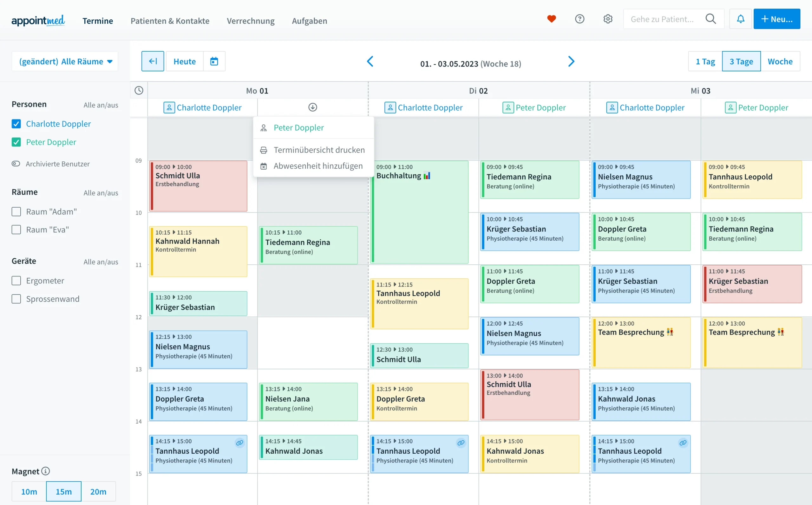Select Terminübersicht drucken menu entry
The height and width of the screenshot is (505, 812).
[x=319, y=150]
